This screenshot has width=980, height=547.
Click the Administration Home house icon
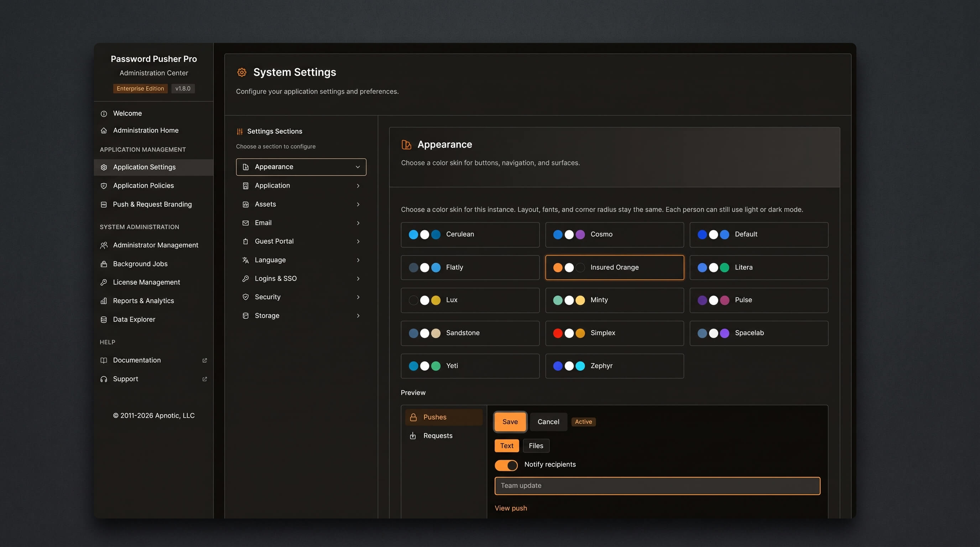click(104, 130)
